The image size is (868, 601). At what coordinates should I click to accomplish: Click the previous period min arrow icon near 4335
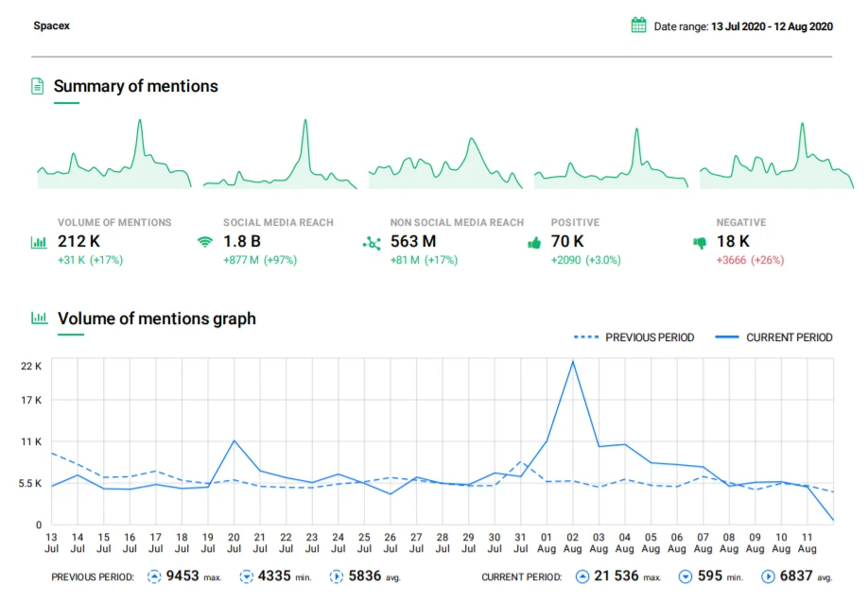(x=246, y=576)
